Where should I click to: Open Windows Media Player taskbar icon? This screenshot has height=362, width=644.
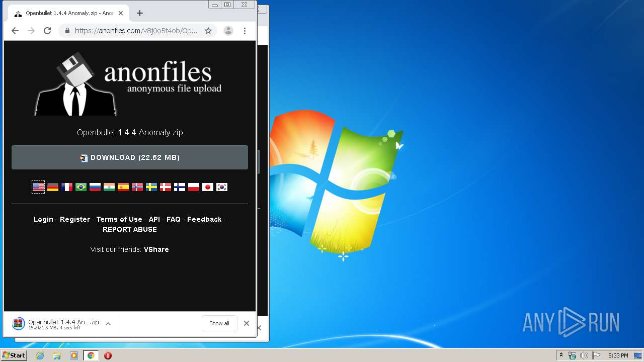[74, 355]
